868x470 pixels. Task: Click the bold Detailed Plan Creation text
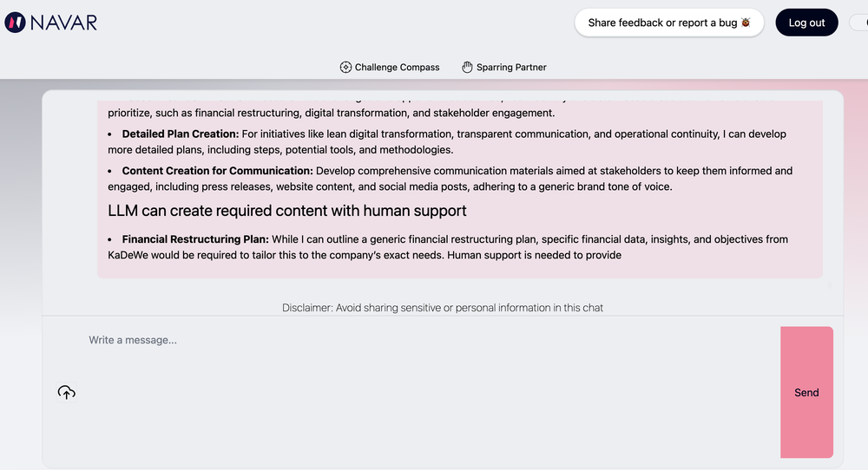[180, 134]
